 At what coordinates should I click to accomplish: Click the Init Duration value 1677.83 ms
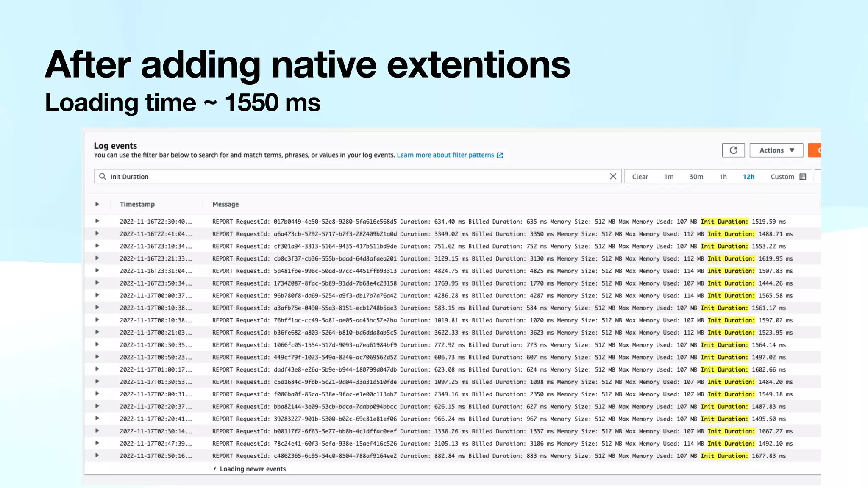[769, 456]
